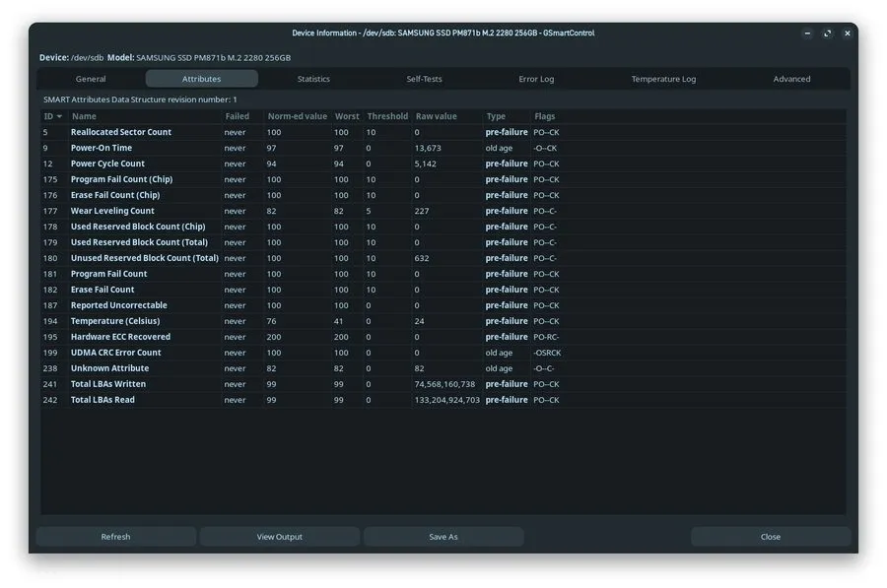View the Error Log tab
The width and height of the screenshot is (887, 588).
pyautogui.click(x=536, y=79)
